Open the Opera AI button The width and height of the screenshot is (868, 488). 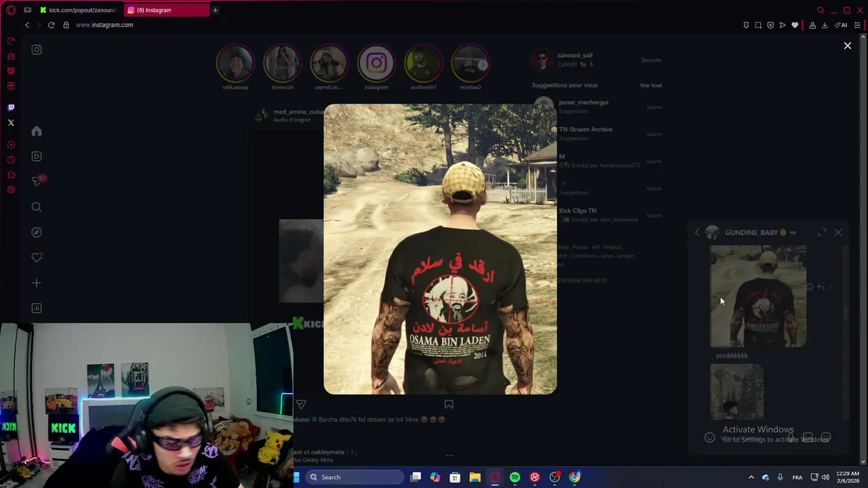pyautogui.click(x=841, y=25)
